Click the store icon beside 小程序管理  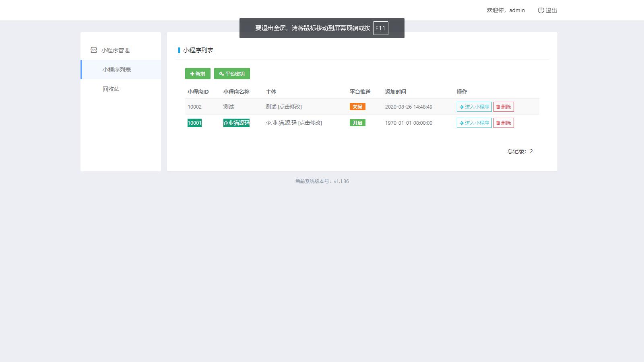point(94,50)
